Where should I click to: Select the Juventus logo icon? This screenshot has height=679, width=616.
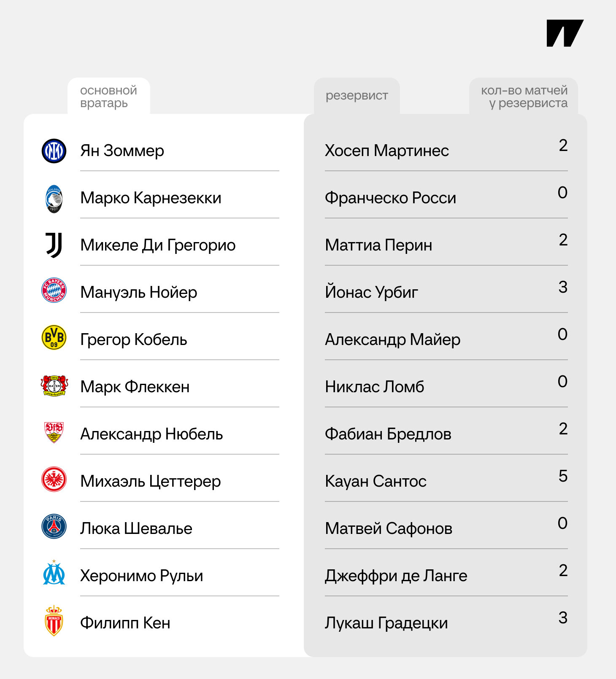point(54,245)
